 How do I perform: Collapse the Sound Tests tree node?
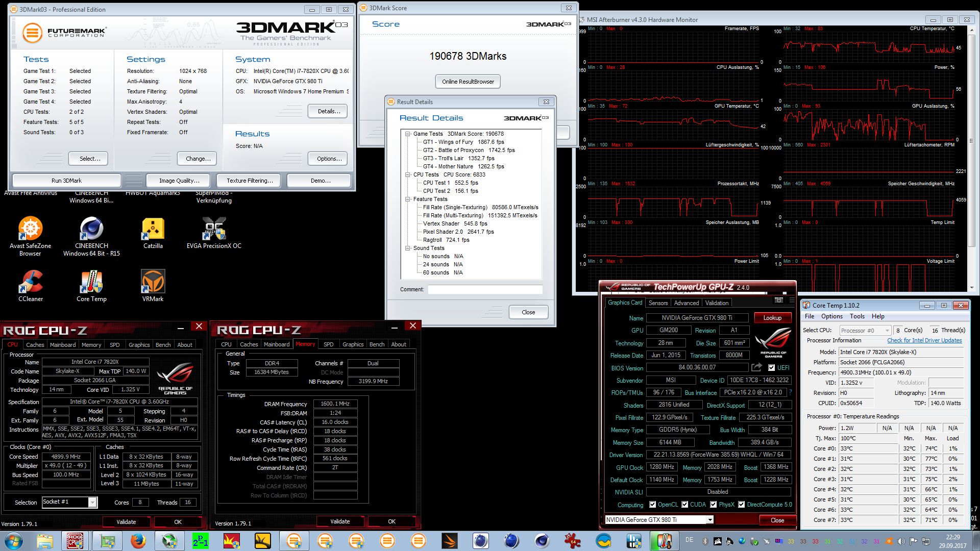click(408, 248)
